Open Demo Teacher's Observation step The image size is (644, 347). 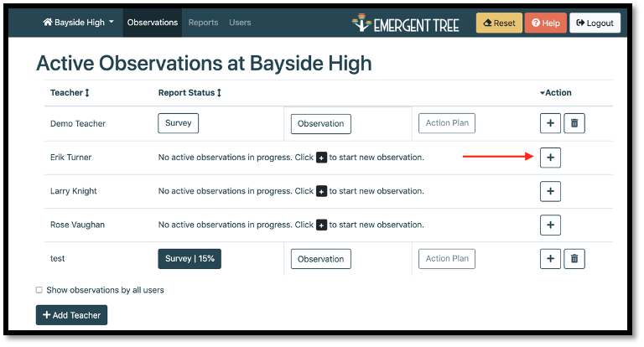[320, 124]
